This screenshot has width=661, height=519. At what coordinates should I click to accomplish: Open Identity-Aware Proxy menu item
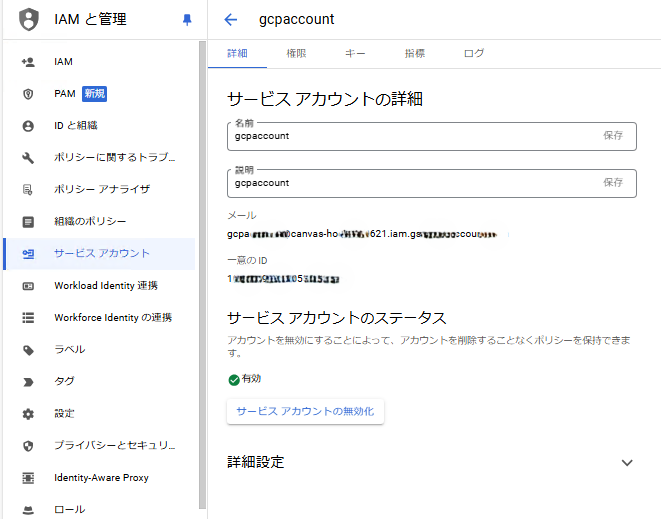tap(99, 478)
